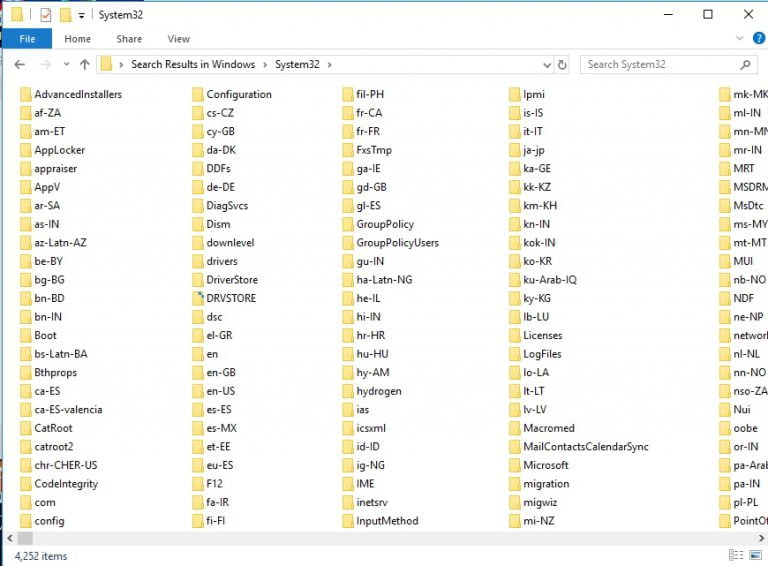Select folder named appraiser

pyautogui.click(x=48, y=169)
